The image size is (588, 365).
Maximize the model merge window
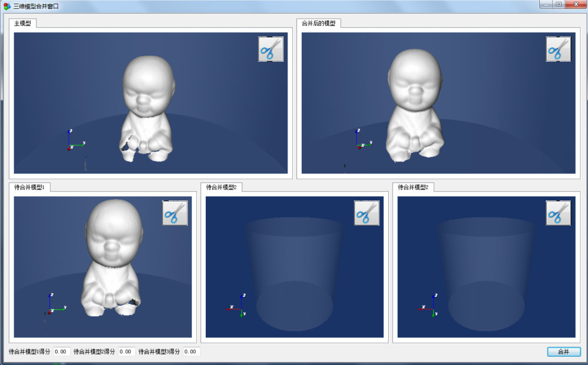tap(559, 4)
